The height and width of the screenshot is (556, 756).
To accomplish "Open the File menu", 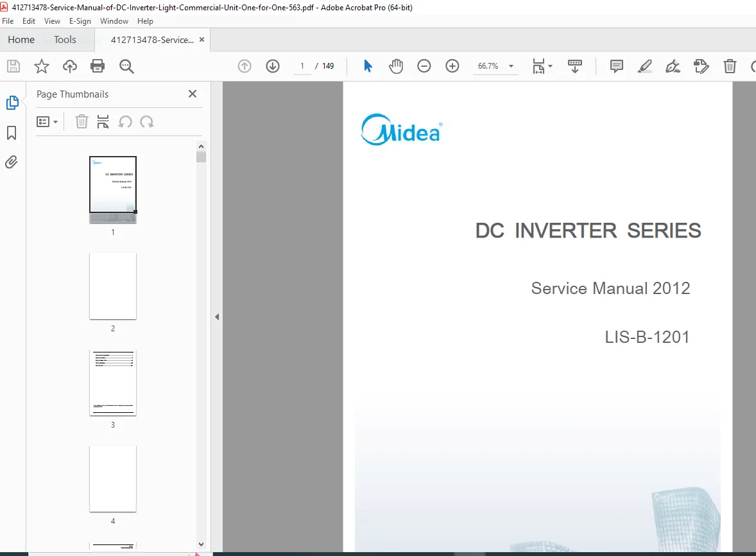I will click(8, 21).
